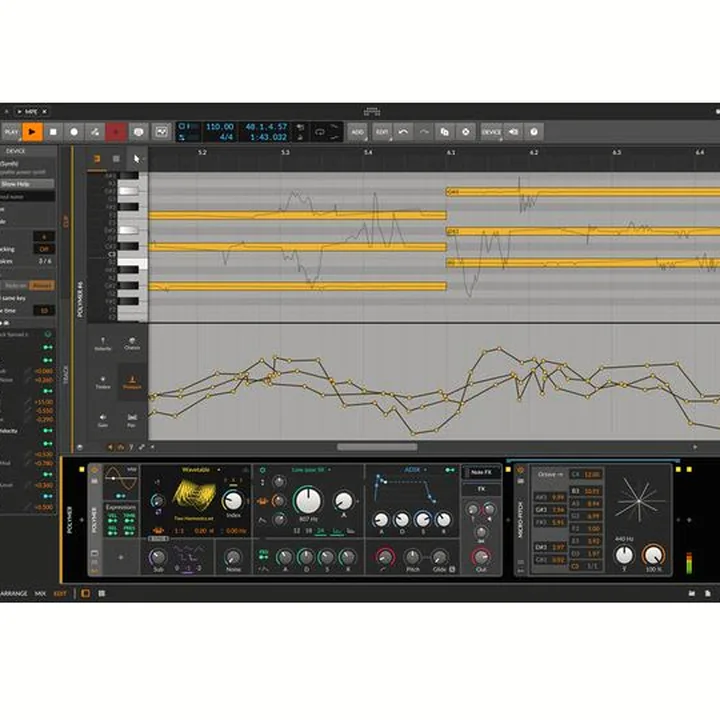Adjust the 440 Hz root frequency knob
This screenshot has width=720, height=720.
(624, 555)
